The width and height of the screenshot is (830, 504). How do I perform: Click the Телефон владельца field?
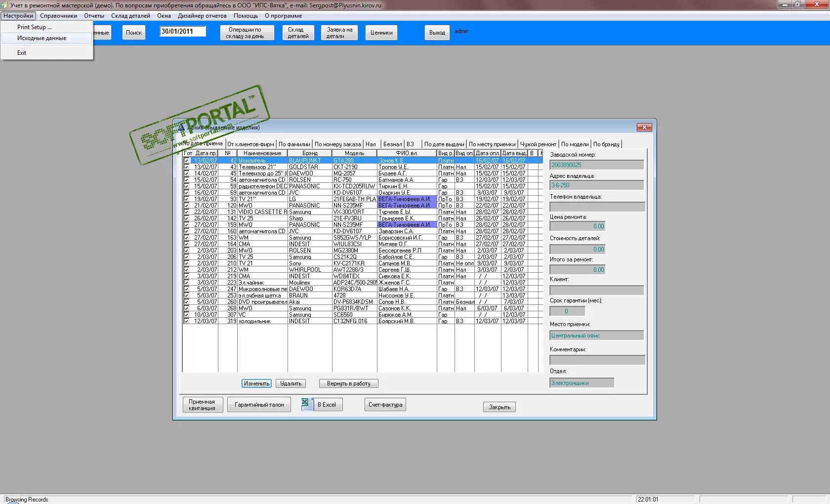[x=597, y=207]
